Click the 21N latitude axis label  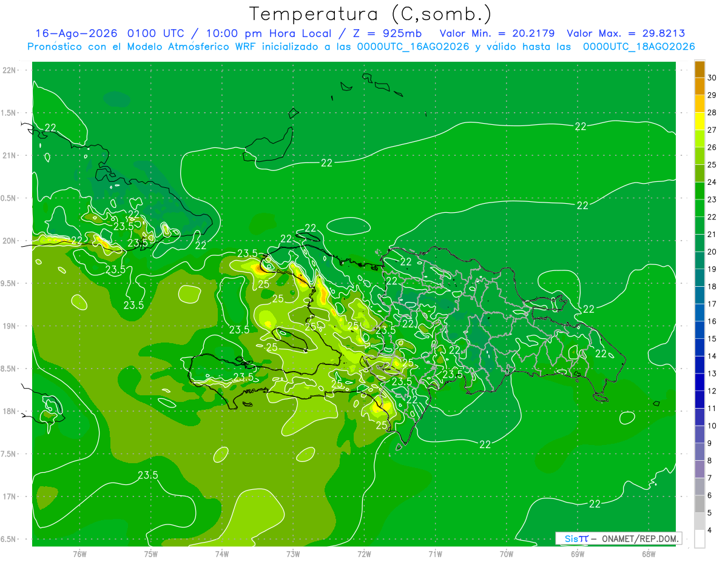10,155
